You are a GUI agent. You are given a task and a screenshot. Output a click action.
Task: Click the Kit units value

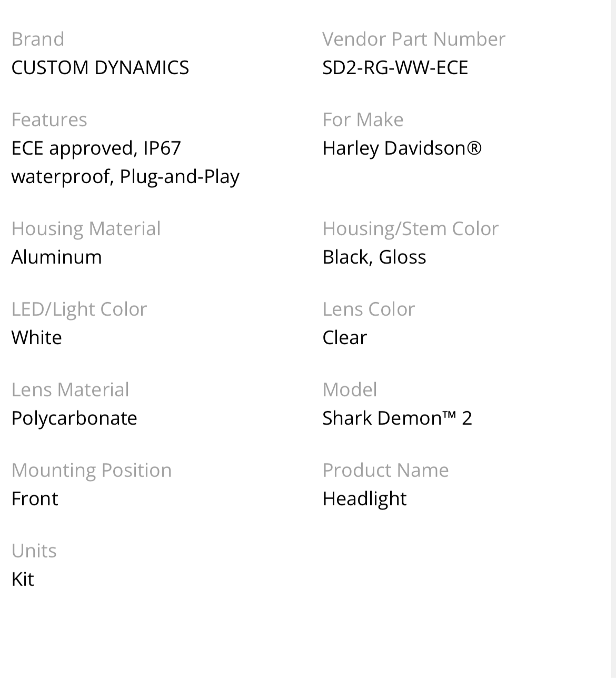click(x=23, y=579)
